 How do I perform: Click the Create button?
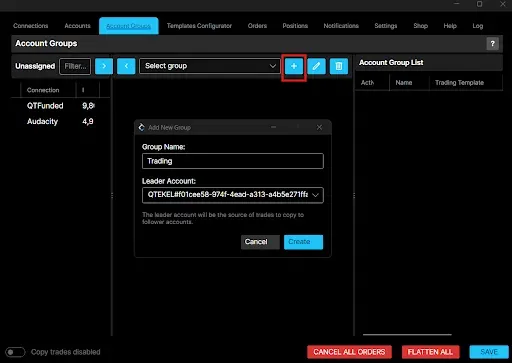303,242
